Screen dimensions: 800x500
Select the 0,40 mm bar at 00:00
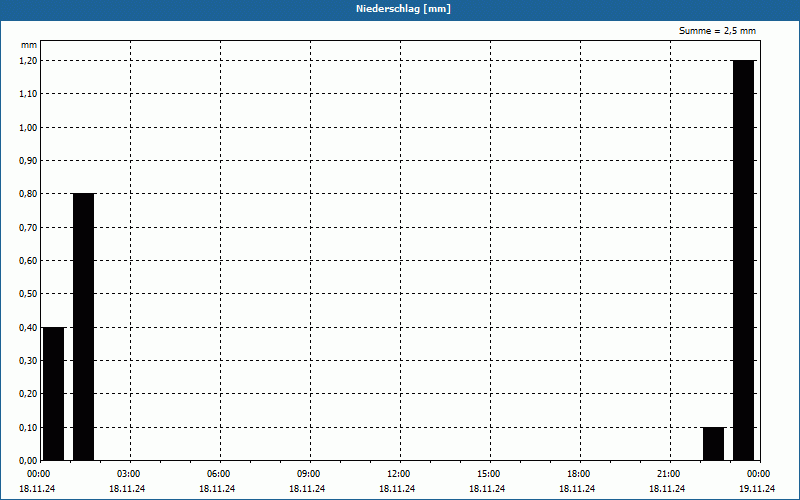pyautogui.click(x=54, y=394)
